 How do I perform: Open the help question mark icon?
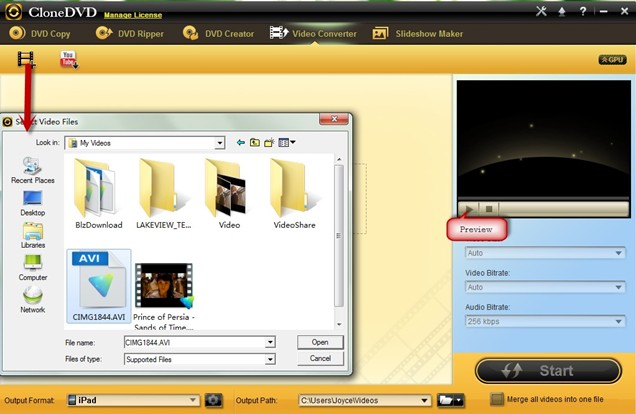click(583, 11)
